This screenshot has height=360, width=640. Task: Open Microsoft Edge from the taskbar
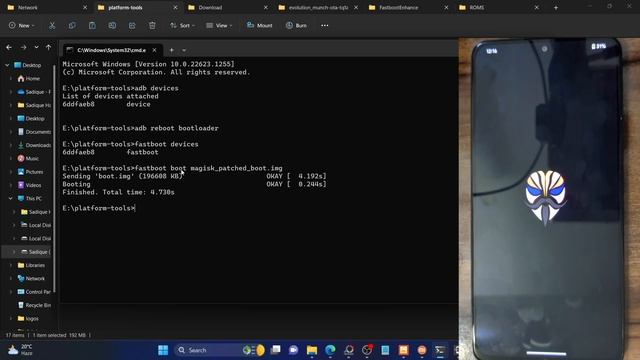[330, 350]
